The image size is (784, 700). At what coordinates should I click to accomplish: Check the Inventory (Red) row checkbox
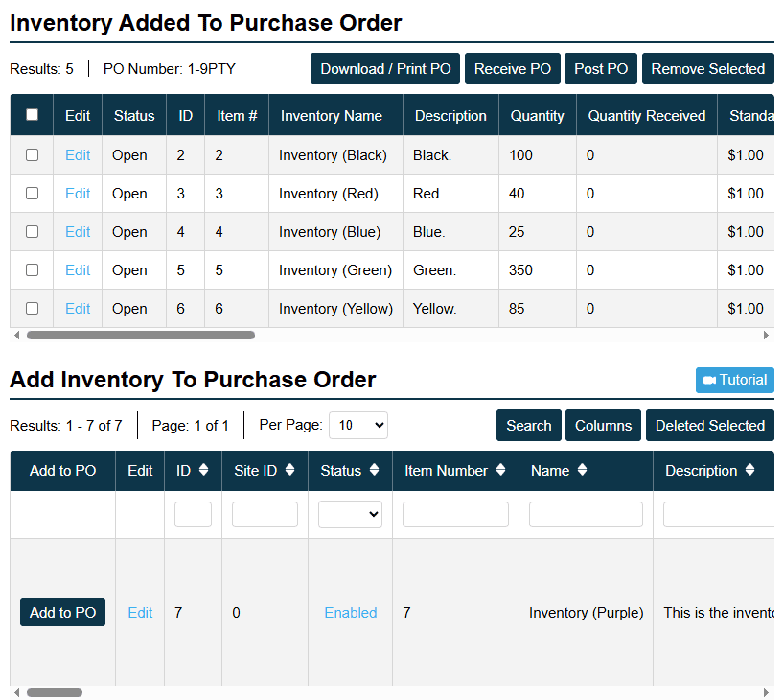click(x=32, y=193)
